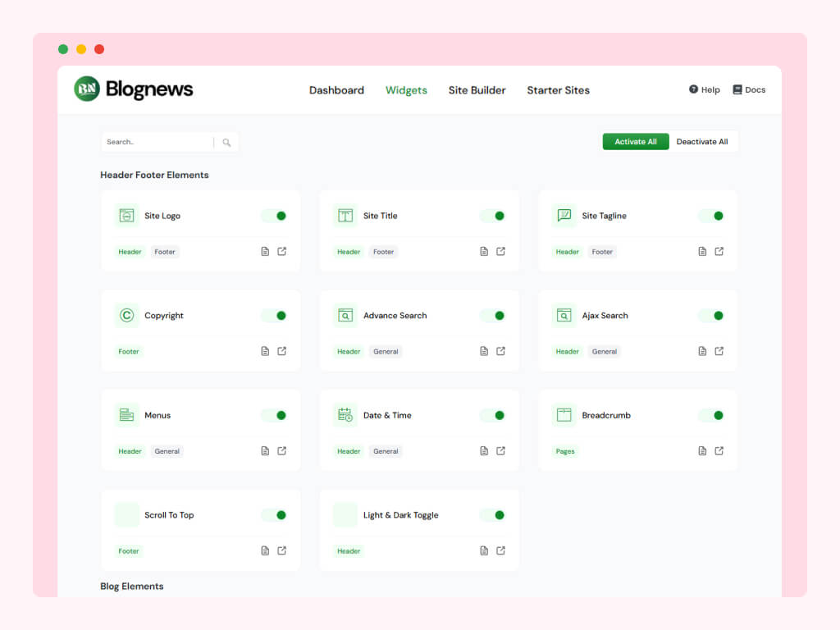Click the documentation icon on Light & Dark Toggle

(x=483, y=550)
